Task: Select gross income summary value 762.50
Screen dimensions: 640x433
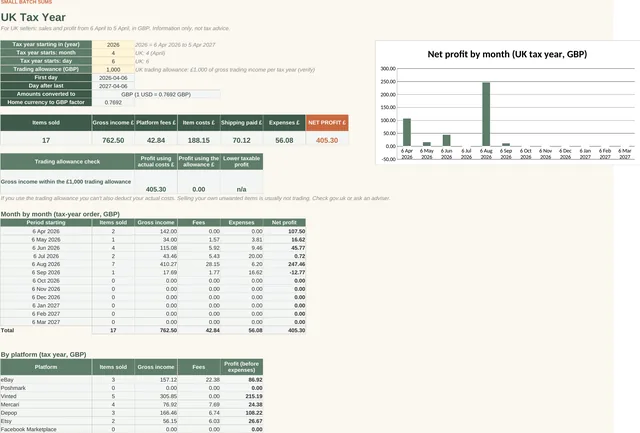Action: [113, 140]
